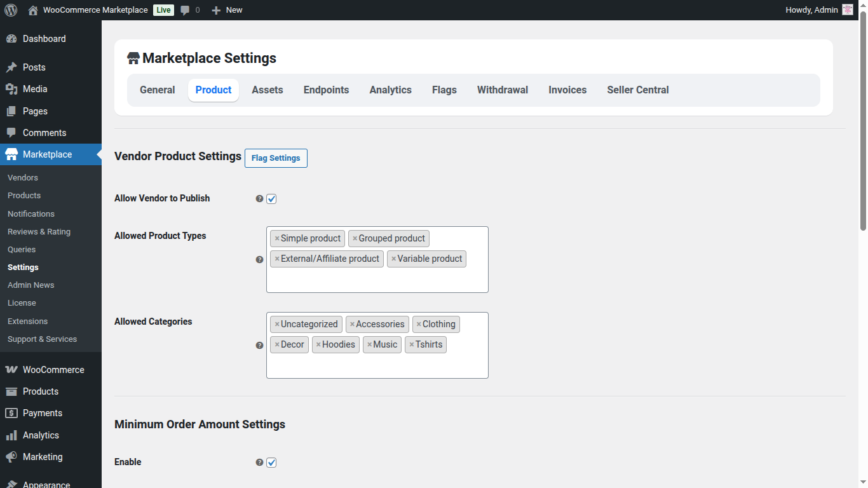
Task: Open Marketplace via the store icon in sidebar
Action: [11, 154]
